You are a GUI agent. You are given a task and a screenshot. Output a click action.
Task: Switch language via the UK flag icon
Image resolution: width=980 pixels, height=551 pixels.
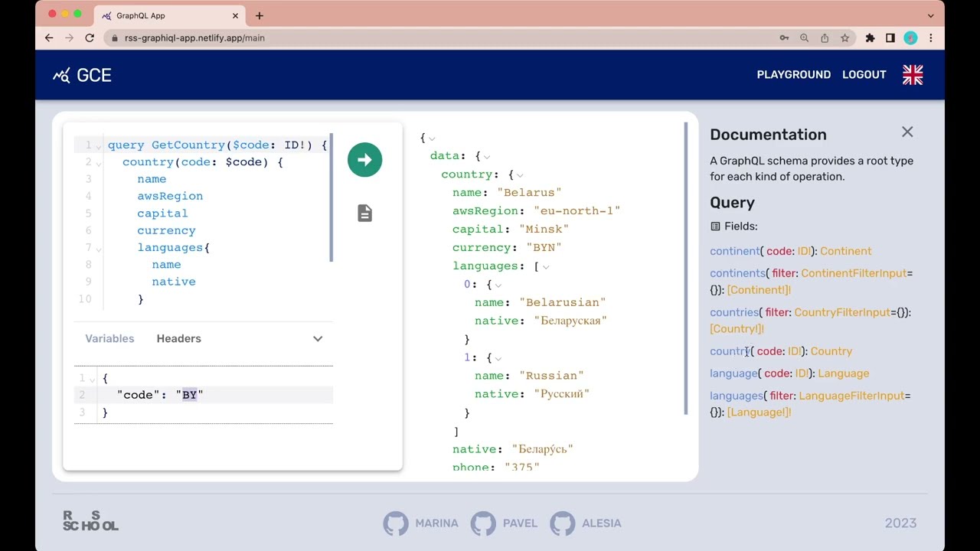pyautogui.click(x=913, y=75)
